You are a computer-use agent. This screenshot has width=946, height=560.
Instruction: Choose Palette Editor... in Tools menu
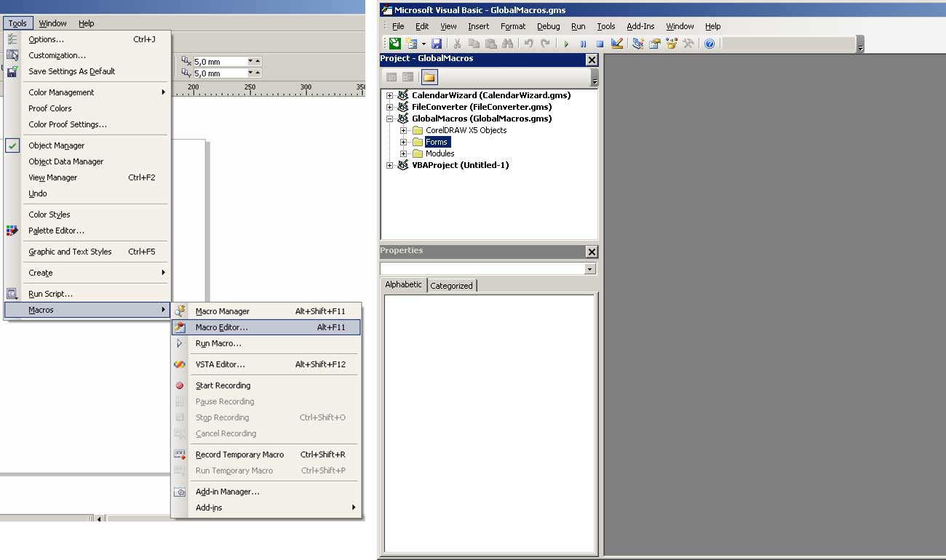pyautogui.click(x=87, y=231)
